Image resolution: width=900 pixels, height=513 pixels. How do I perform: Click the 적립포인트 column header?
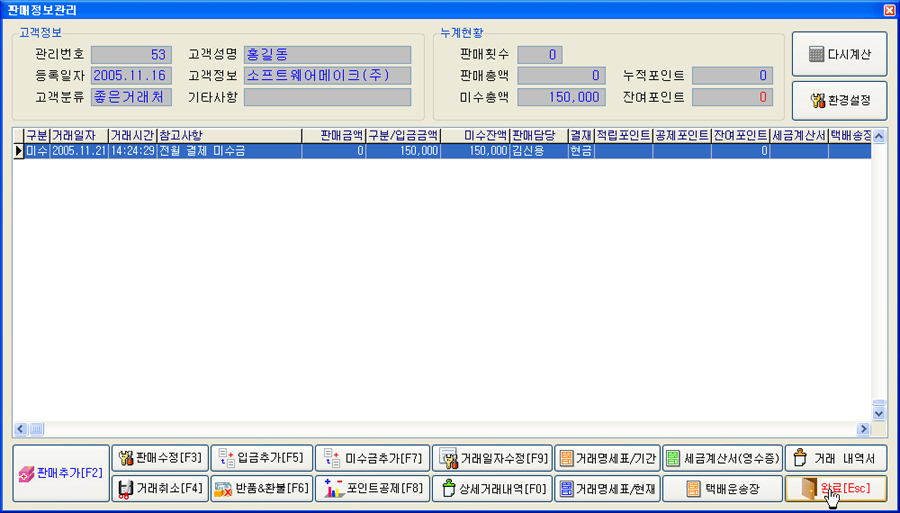[623, 136]
